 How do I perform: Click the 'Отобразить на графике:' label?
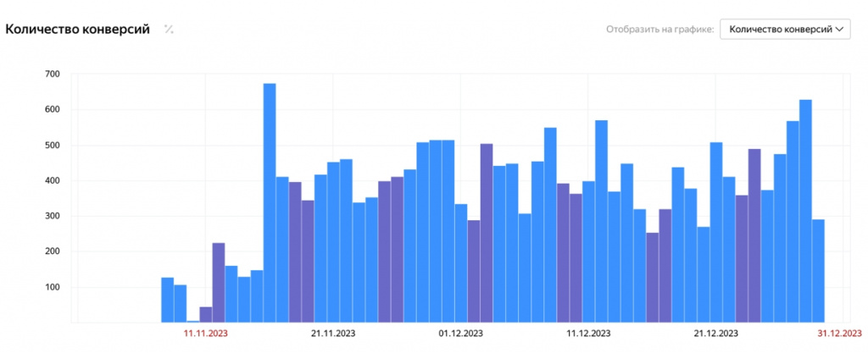(x=660, y=30)
